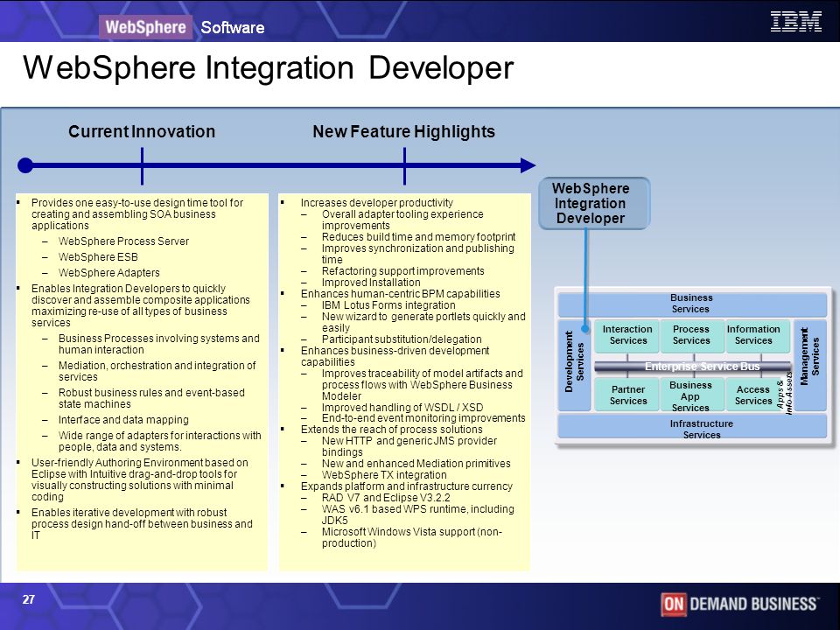
Task: Click 'Robust business rules and event-based' sub-bullet
Action: (151, 399)
